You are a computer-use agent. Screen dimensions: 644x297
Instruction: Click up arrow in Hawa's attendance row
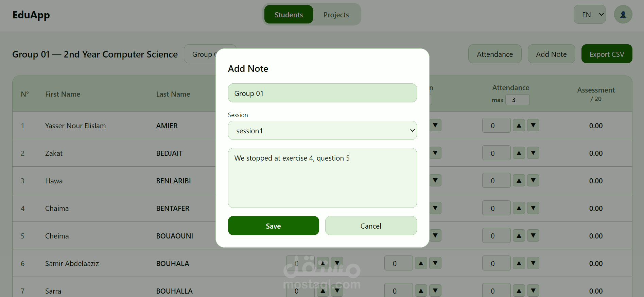click(x=519, y=181)
